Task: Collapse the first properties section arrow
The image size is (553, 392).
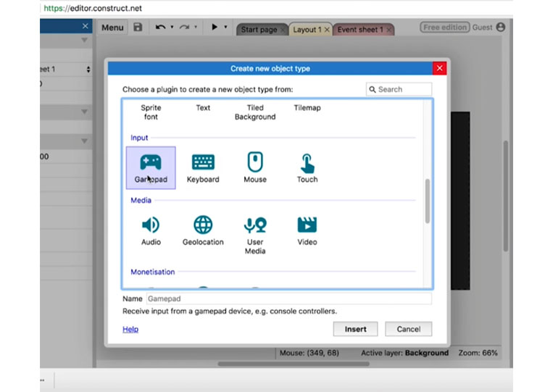Action: pyautogui.click(x=84, y=40)
